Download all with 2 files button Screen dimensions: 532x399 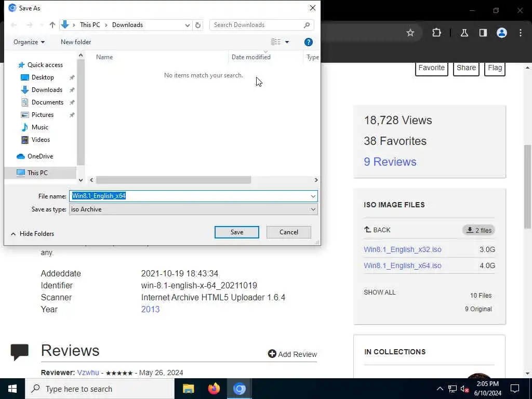(x=478, y=230)
